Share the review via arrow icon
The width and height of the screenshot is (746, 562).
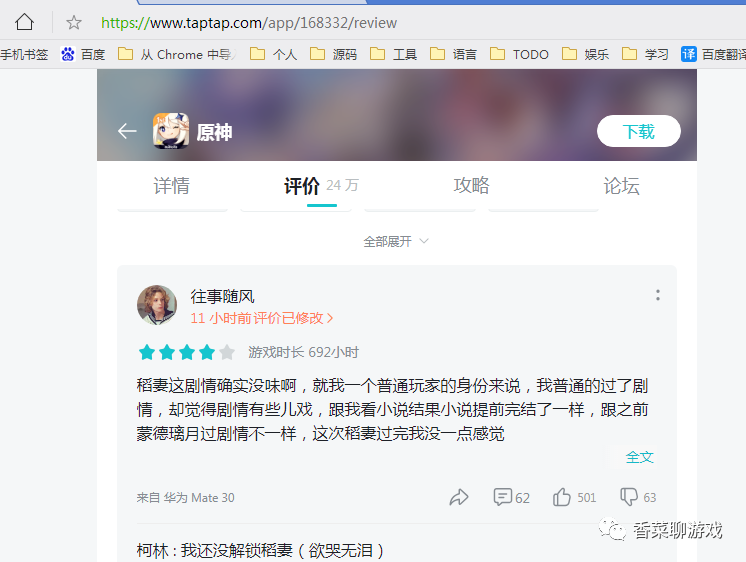(x=459, y=497)
